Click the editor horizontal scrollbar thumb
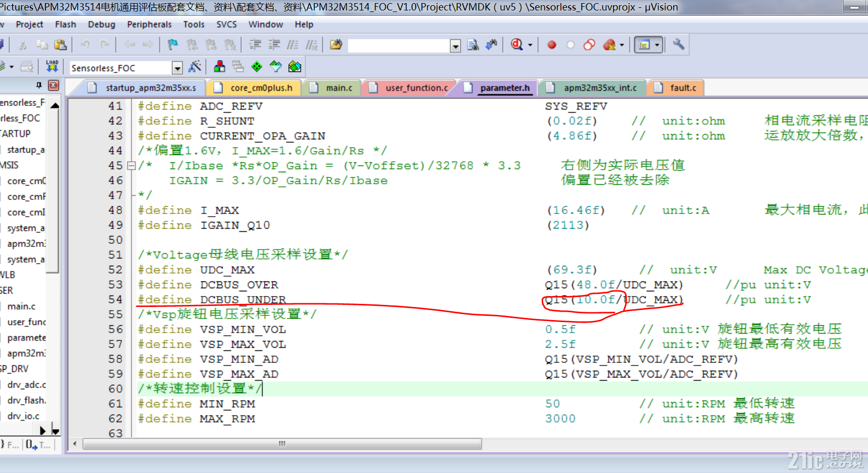The width and height of the screenshot is (868, 473). pos(282,444)
